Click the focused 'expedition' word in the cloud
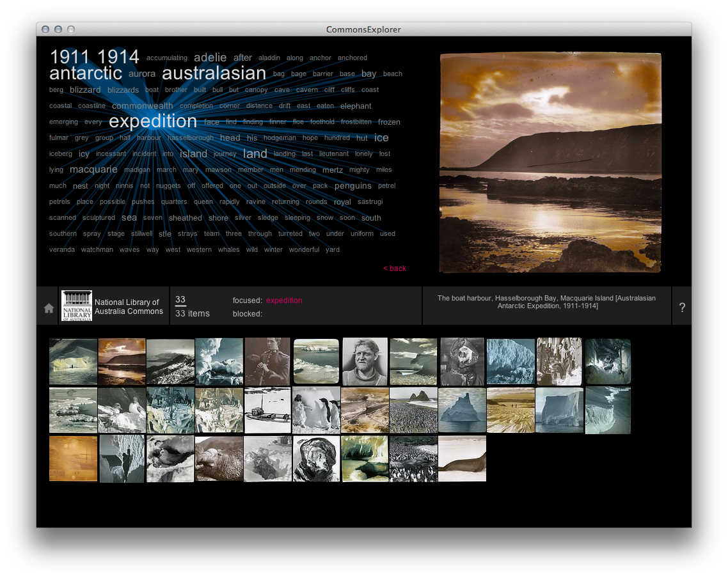The width and height of the screenshot is (728, 578). (153, 121)
